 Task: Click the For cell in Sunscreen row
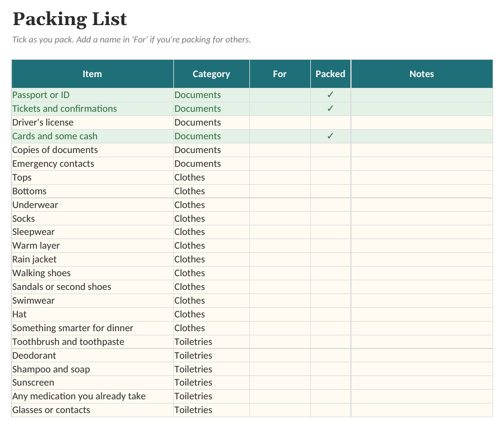(x=280, y=383)
